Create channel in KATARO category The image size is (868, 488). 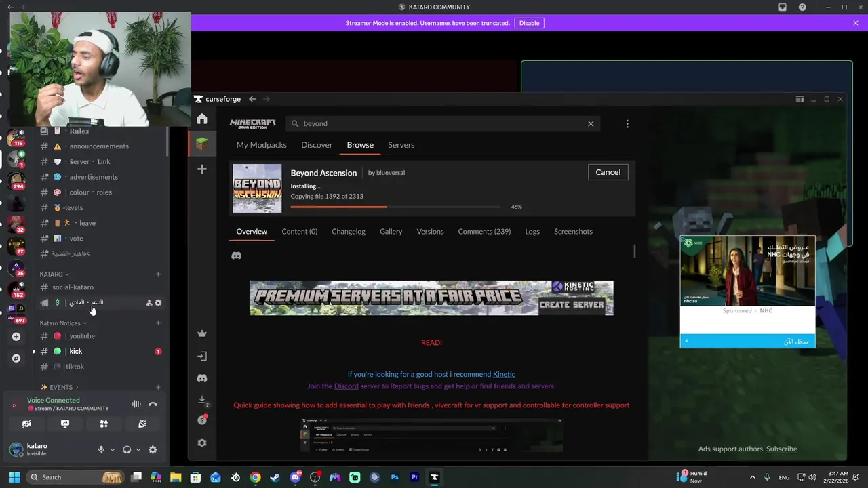click(158, 274)
